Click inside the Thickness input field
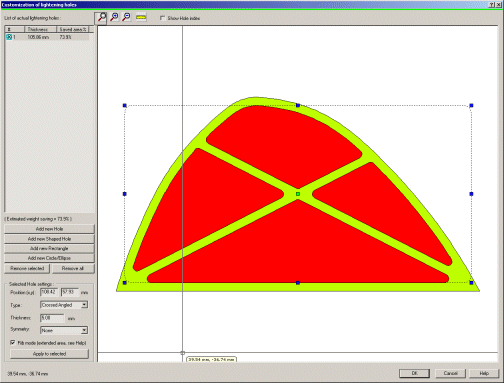504x383 pixels. click(x=52, y=318)
